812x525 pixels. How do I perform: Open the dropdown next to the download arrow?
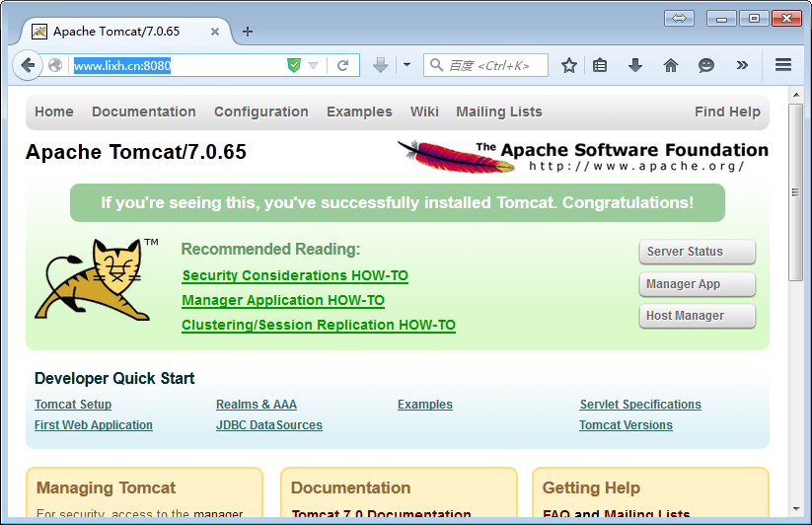tap(407, 65)
